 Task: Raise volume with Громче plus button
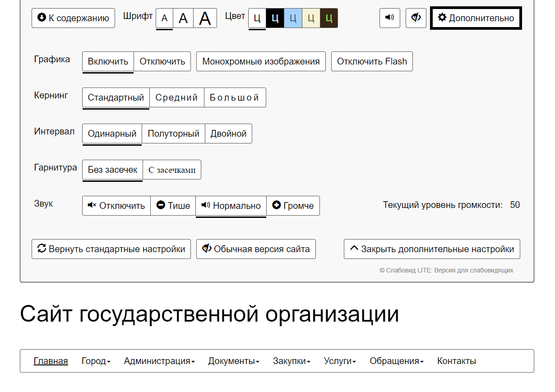click(x=293, y=206)
